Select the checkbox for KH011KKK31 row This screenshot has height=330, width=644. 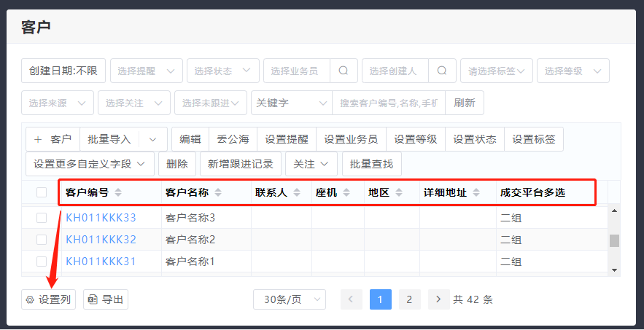click(x=42, y=262)
